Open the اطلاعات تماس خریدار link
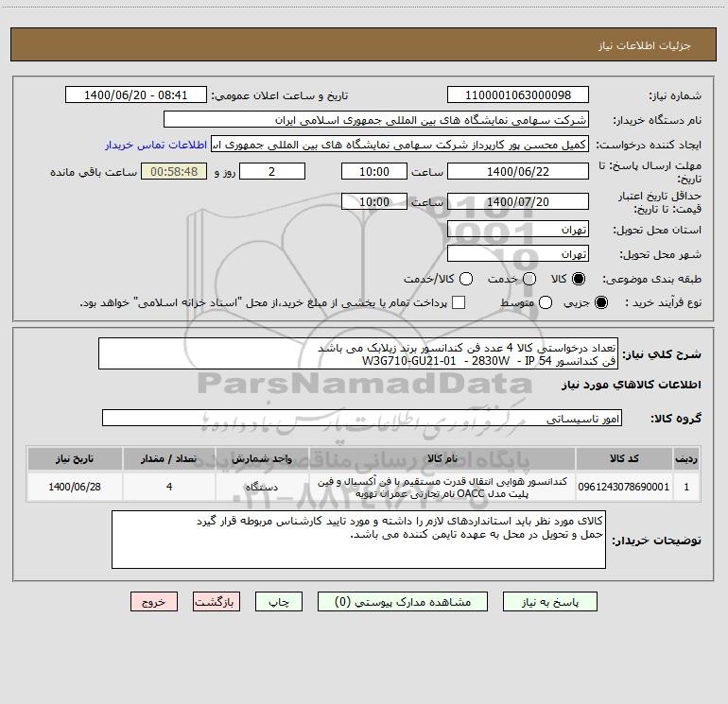 156,145
